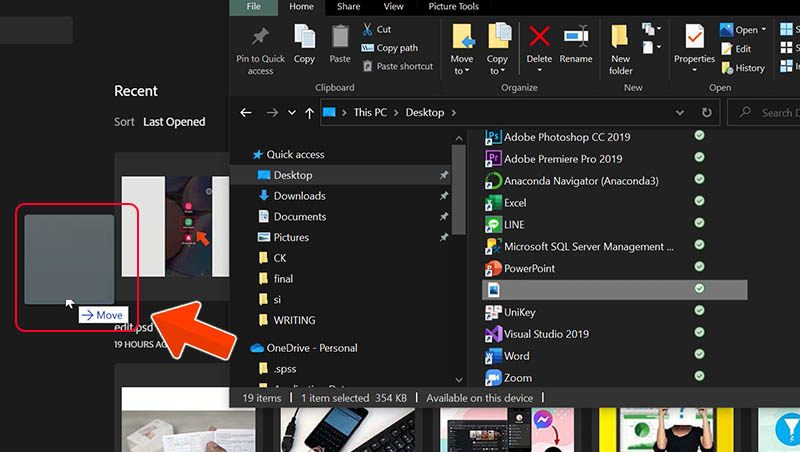Viewport: 800px width, 452px height.
Task: Click Copy path button
Action: tap(396, 48)
